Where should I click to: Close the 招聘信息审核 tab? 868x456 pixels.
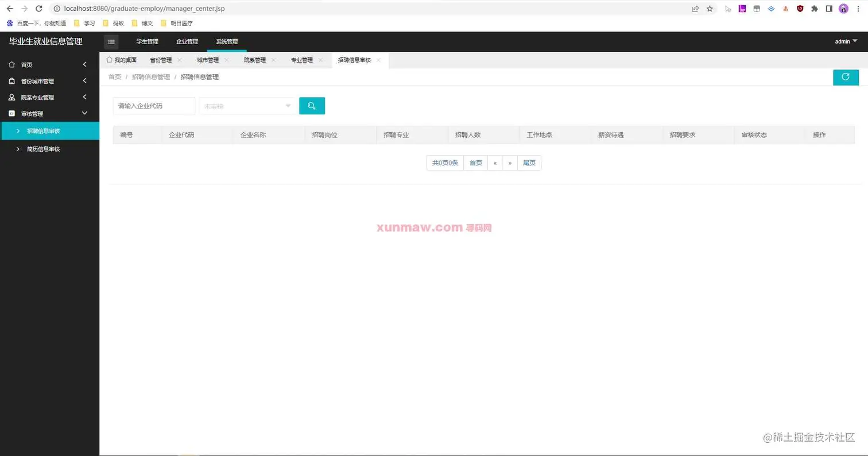click(378, 60)
